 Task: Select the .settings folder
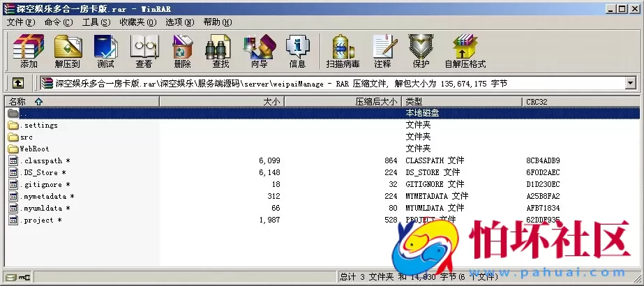[x=39, y=126]
